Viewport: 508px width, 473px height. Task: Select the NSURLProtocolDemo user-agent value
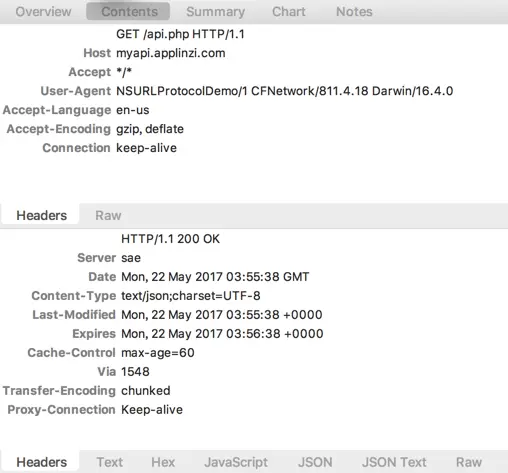285,91
